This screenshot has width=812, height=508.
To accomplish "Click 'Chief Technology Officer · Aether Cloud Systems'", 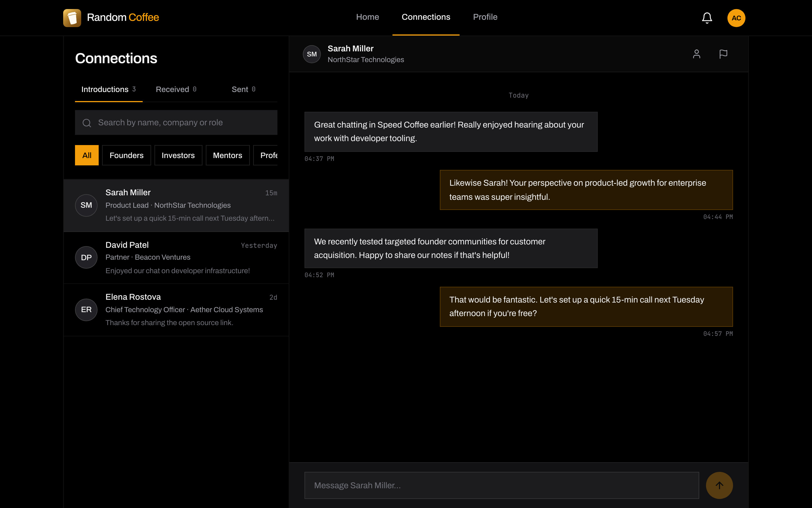I will (184, 310).
